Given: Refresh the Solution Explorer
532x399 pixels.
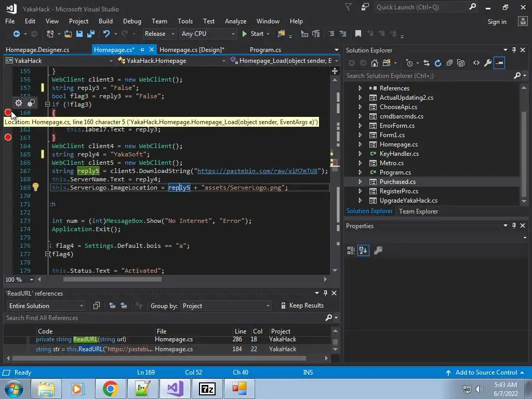Looking at the screenshot, I should pyautogui.click(x=437, y=63).
